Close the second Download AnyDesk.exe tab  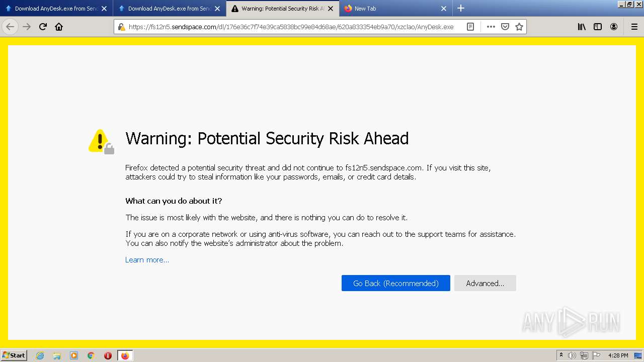217,9
